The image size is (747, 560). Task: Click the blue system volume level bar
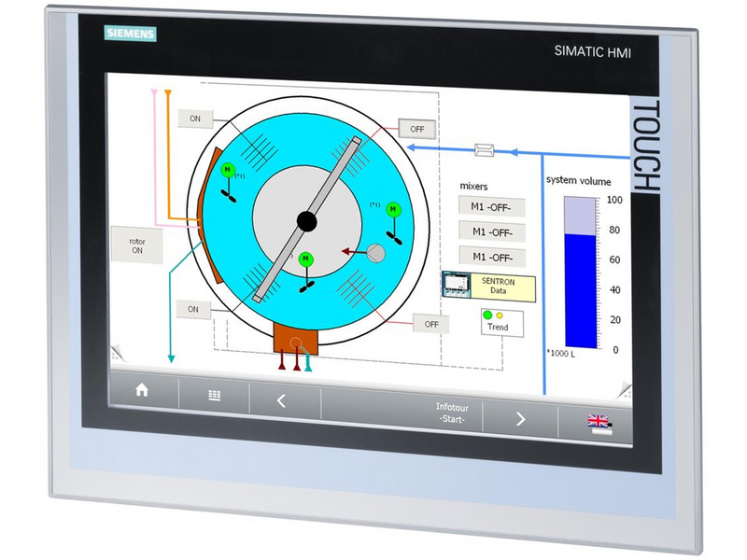[x=581, y=291]
